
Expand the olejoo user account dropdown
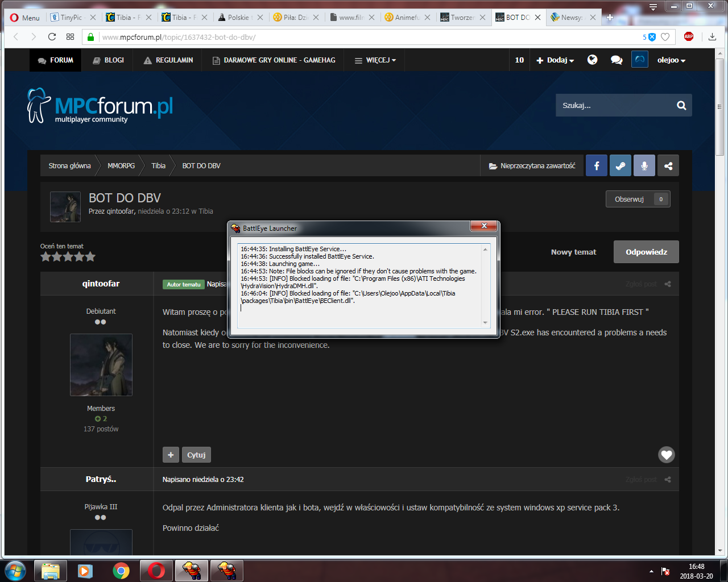671,60
